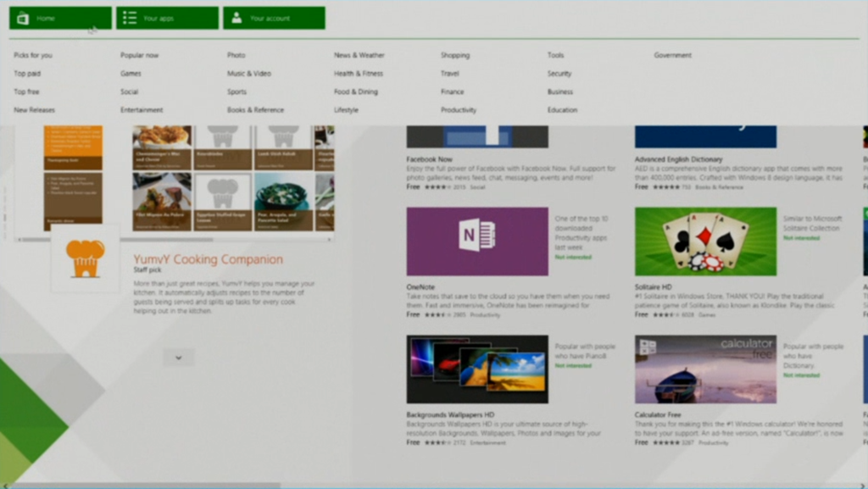The height and width of the screenshot is (489, 868).
Task: Open Security category
Action: click(559, 74)
